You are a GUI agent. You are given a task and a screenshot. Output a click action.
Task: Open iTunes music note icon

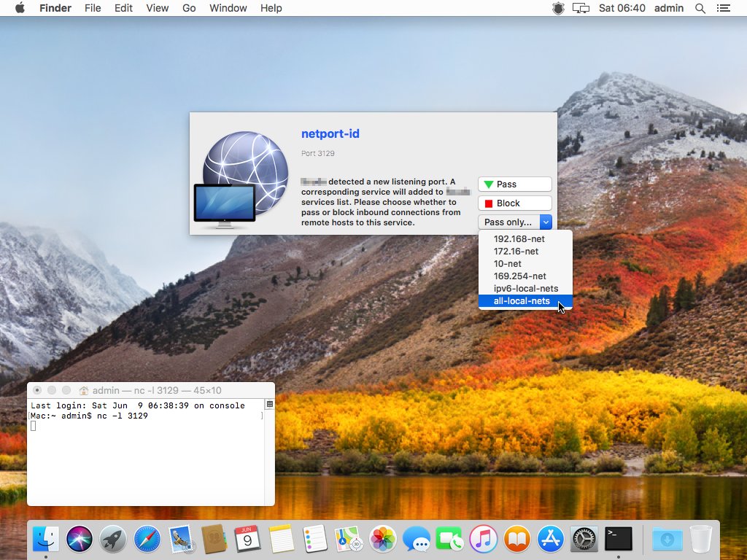(x=483, y=539)
